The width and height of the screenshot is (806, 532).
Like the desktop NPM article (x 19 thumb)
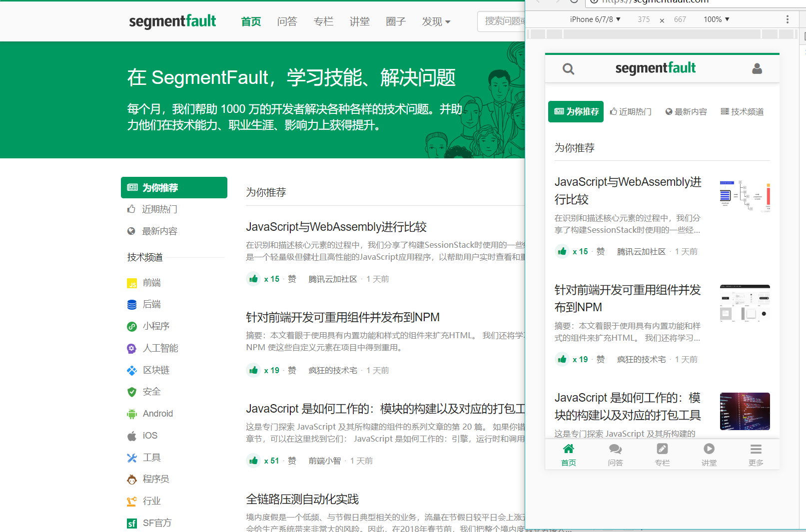253,370
